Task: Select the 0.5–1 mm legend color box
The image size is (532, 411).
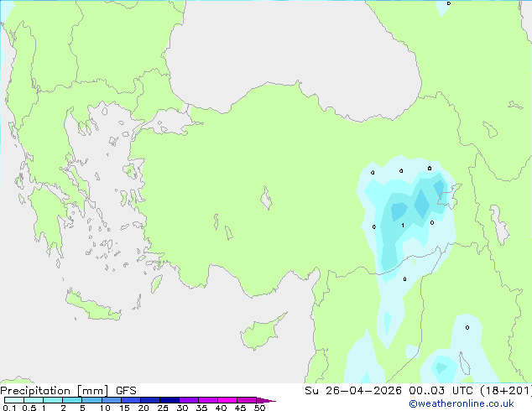Action: (34, 400)
